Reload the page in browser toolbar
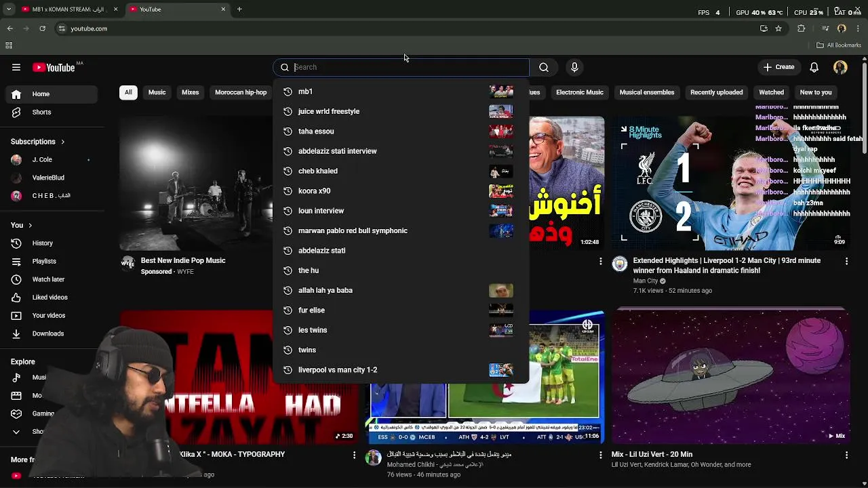This screenshot has height=488, width=868. coord(42,28)
